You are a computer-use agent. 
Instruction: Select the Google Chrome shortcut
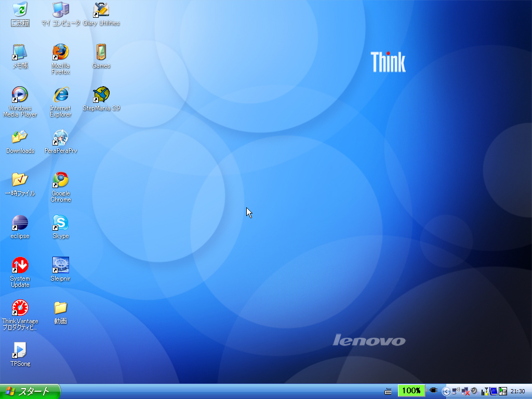click(x=61, y=187)
